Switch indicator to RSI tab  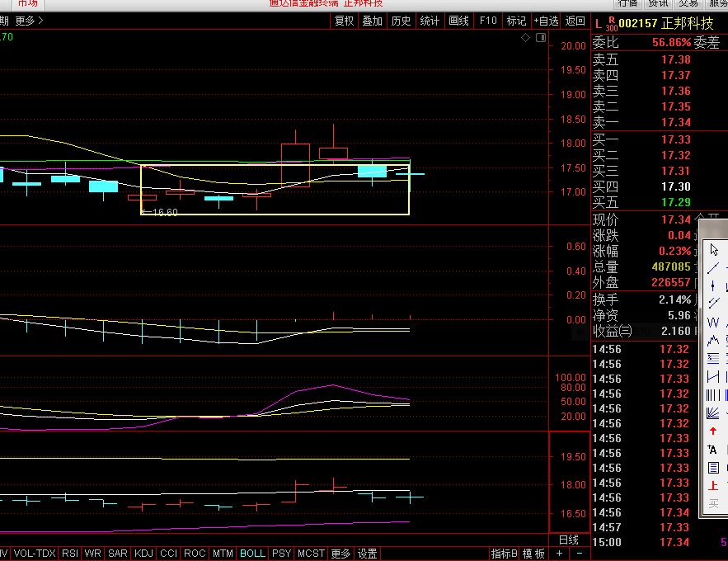point(70,554)
